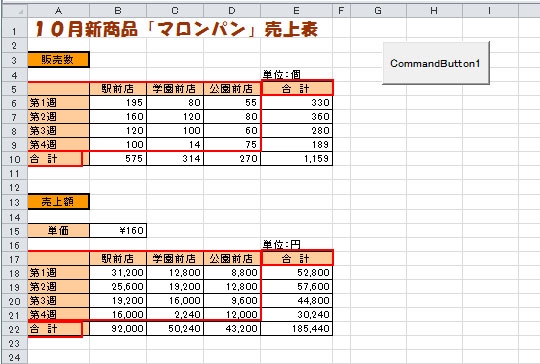Select column A header

point(58,11)
